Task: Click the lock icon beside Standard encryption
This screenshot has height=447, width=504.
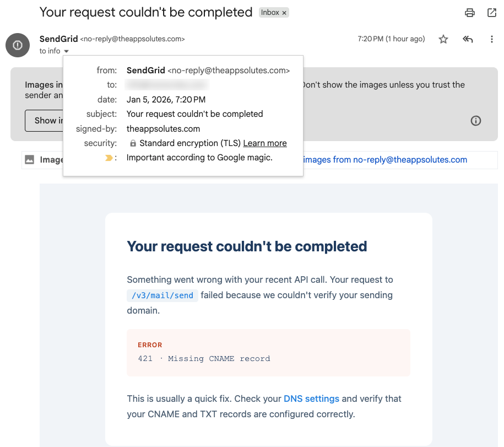Action: coord(133,143)
